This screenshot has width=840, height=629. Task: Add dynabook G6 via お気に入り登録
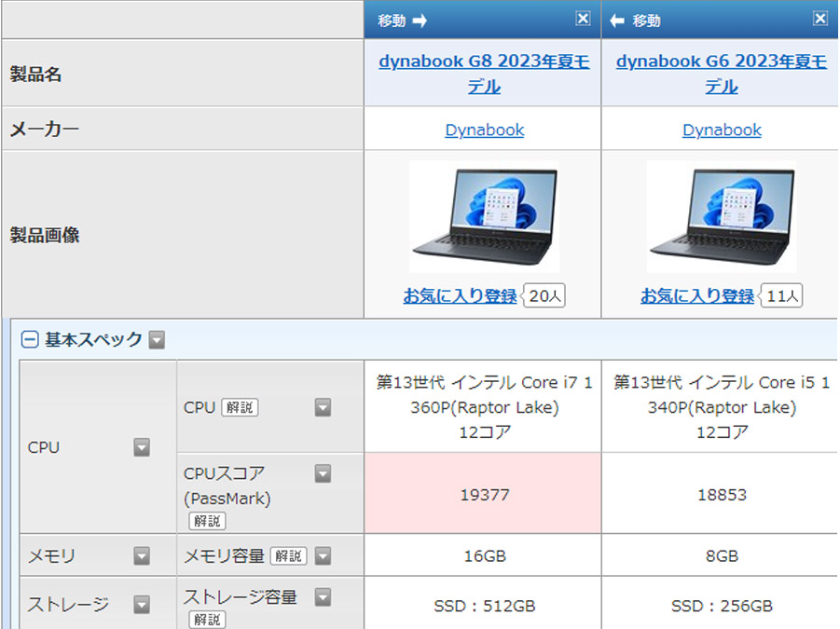coord(697,295)
